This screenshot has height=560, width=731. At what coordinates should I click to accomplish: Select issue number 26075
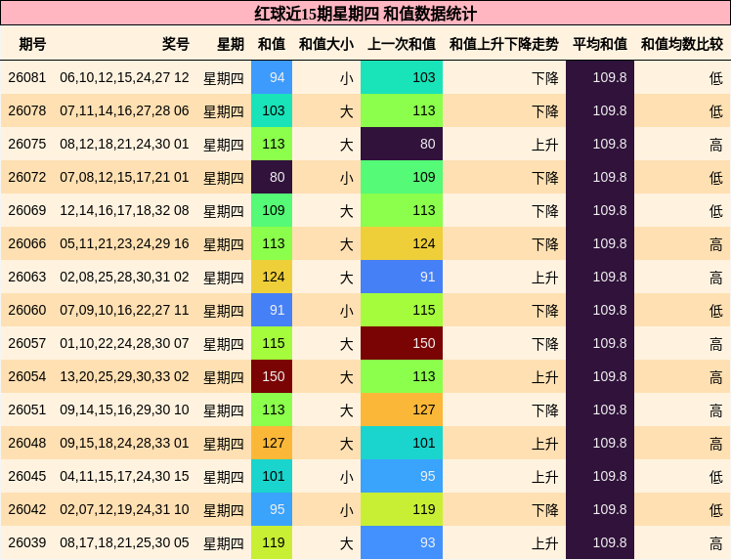coord(27,144)
